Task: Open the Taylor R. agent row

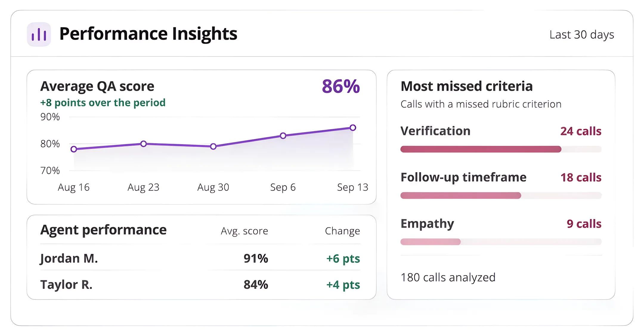Action: click(200, 284)
